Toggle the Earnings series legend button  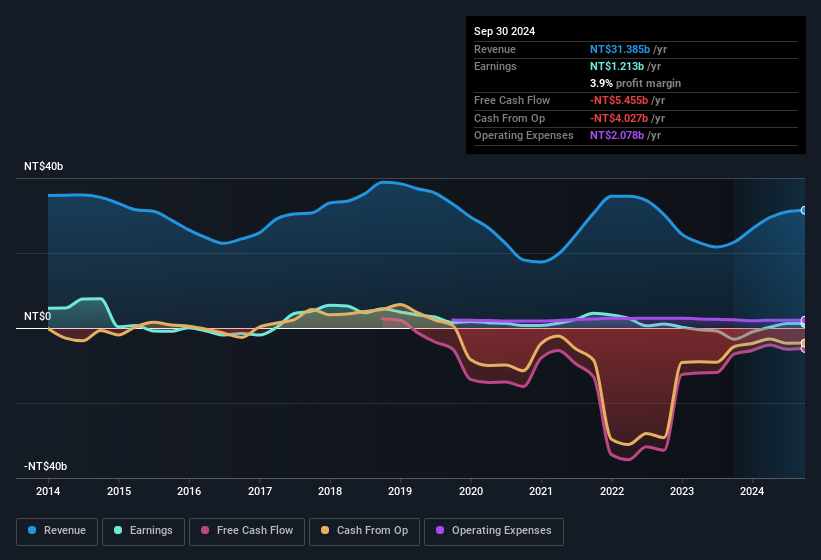143,531
